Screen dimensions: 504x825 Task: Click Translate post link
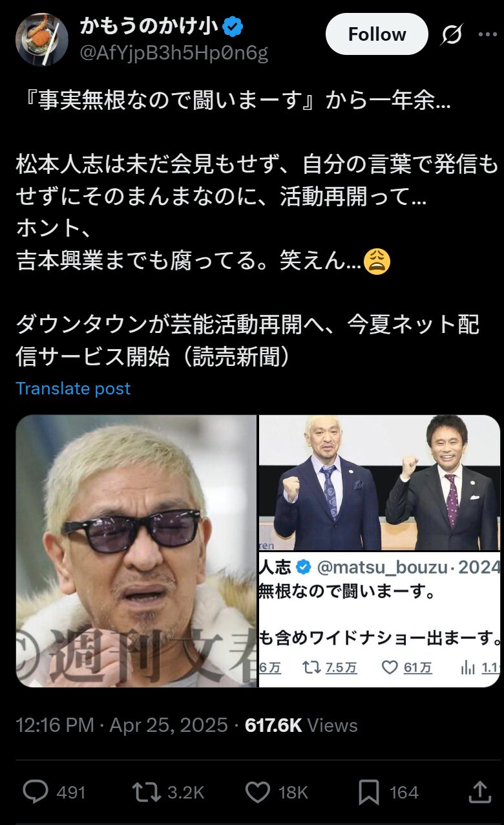pos(73,389)
